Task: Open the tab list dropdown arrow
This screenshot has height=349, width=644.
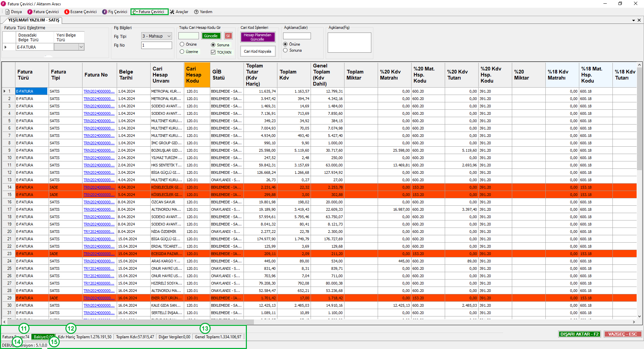Action: pyautogui.click(x=634, y=20)
